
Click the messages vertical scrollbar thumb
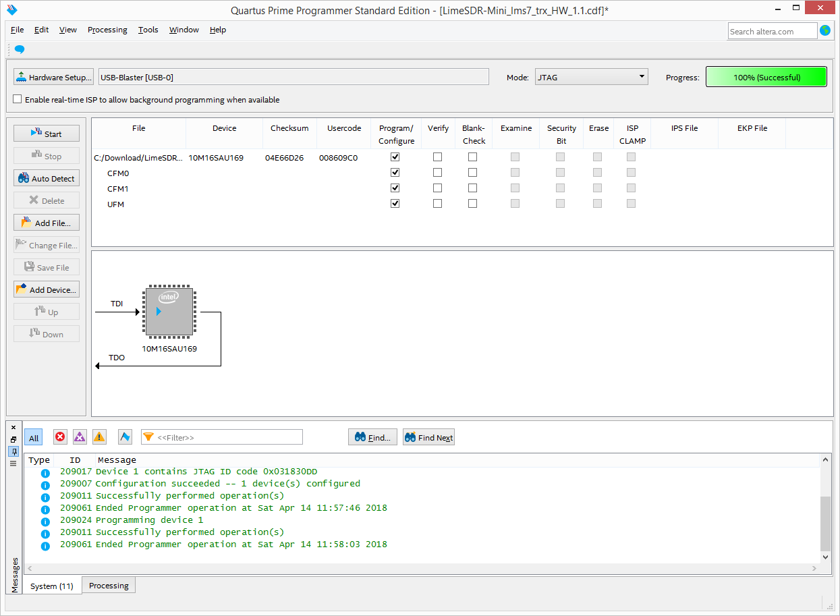click(826, 524)
